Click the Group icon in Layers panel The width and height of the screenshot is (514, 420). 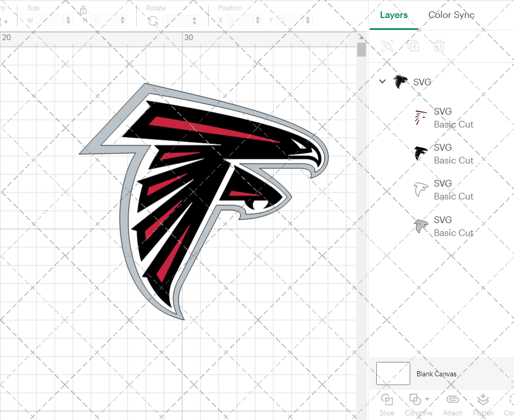[388, 46]
